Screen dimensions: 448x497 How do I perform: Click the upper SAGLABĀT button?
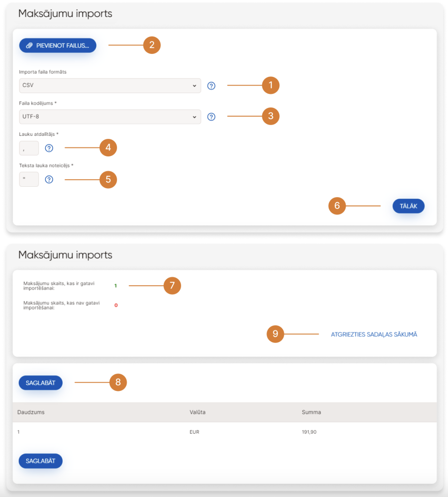point(40,383)
